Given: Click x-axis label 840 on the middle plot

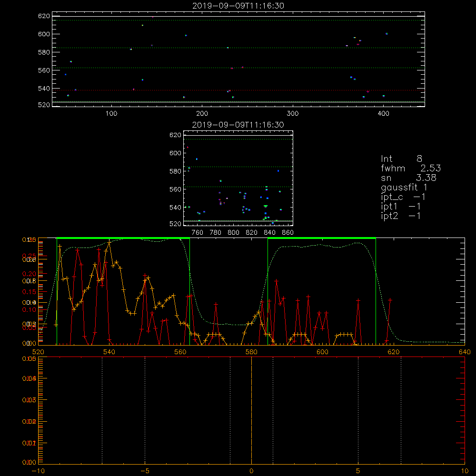Looking at the screenshot, I should tap(269, 233).
